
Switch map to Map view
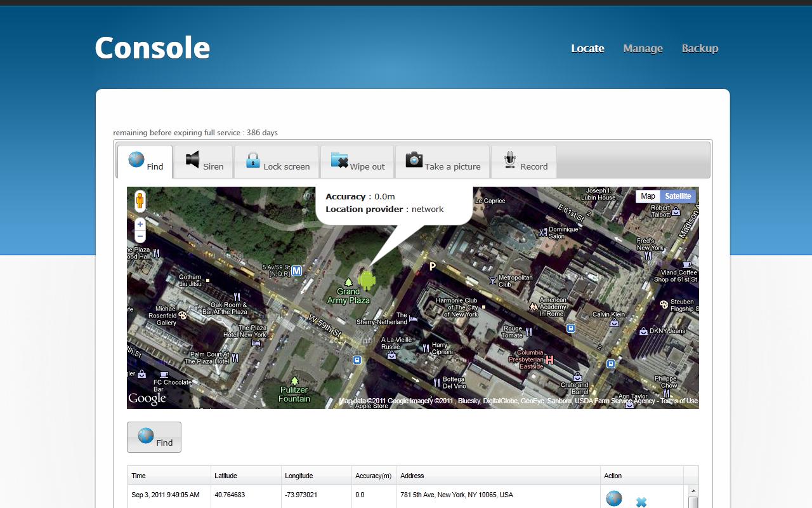click(648, 196)
